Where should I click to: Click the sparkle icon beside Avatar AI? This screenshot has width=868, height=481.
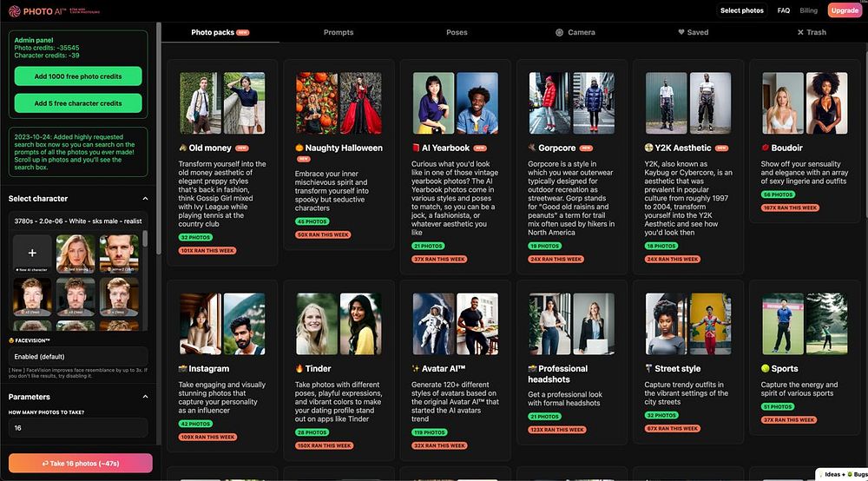[x=416, y=369]
